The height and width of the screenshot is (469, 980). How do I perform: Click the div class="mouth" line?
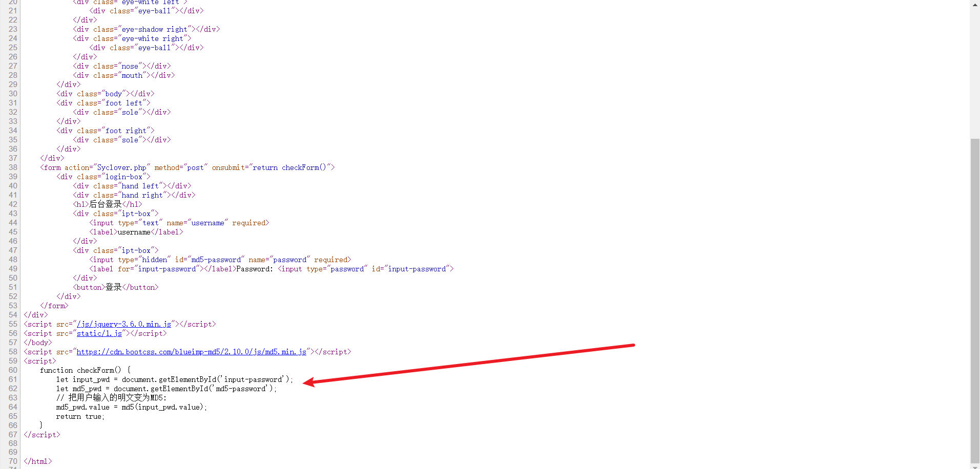(x=124, y=75)
